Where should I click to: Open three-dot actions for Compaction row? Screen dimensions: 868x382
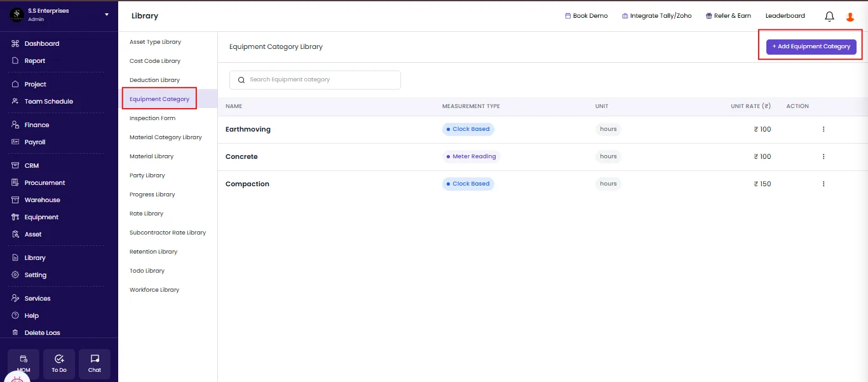(x=824, y=184)
